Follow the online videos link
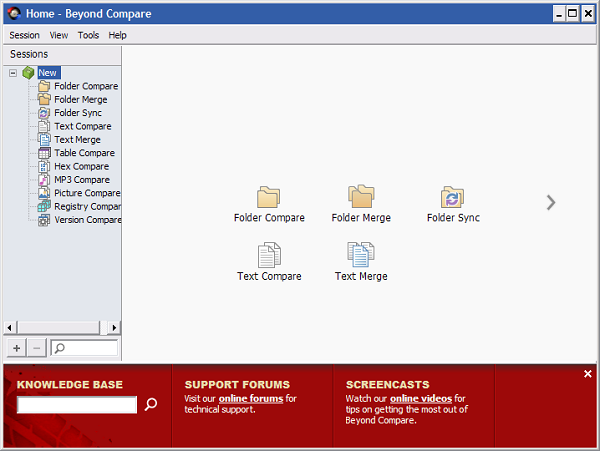 pyautogui.click(x=420, y=399)
